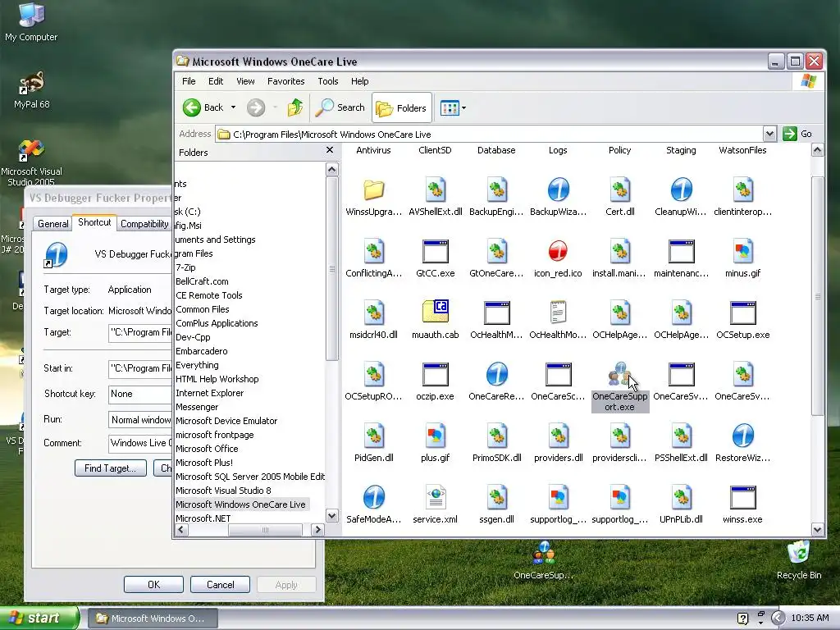
Task: Click the Up folder toolbar icon
Action: (x=294, y=107)
